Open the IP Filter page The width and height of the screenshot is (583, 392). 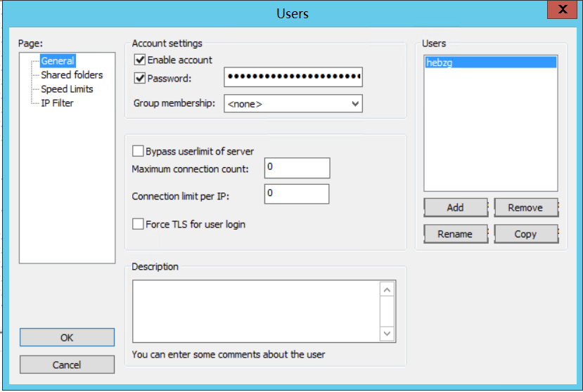click(57, 103)
